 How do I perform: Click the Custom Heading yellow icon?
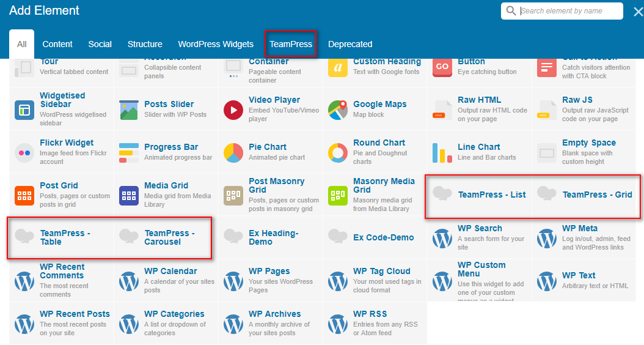pos(338,67)
